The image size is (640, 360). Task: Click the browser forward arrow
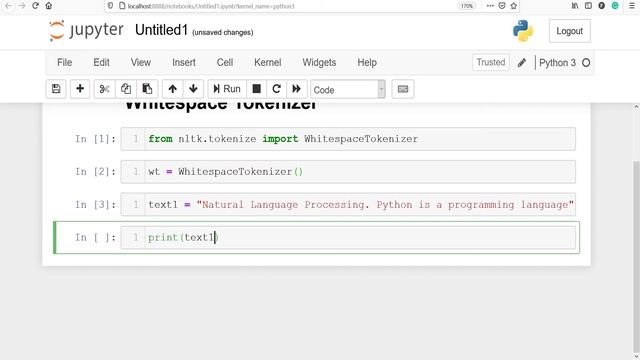22,6
